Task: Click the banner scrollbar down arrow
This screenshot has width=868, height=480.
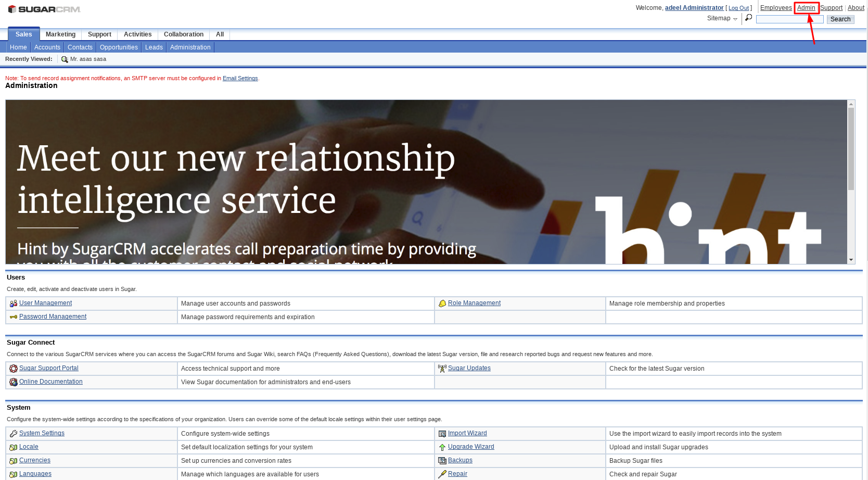Action: pos(851,260)
